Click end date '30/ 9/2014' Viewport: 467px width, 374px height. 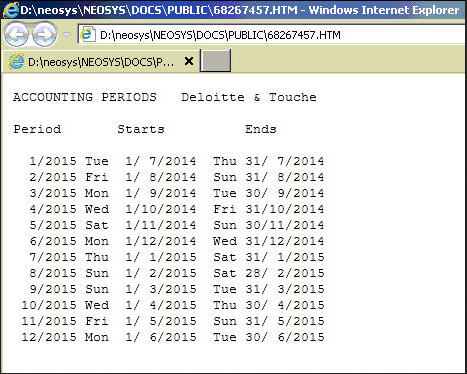point(285,193)
